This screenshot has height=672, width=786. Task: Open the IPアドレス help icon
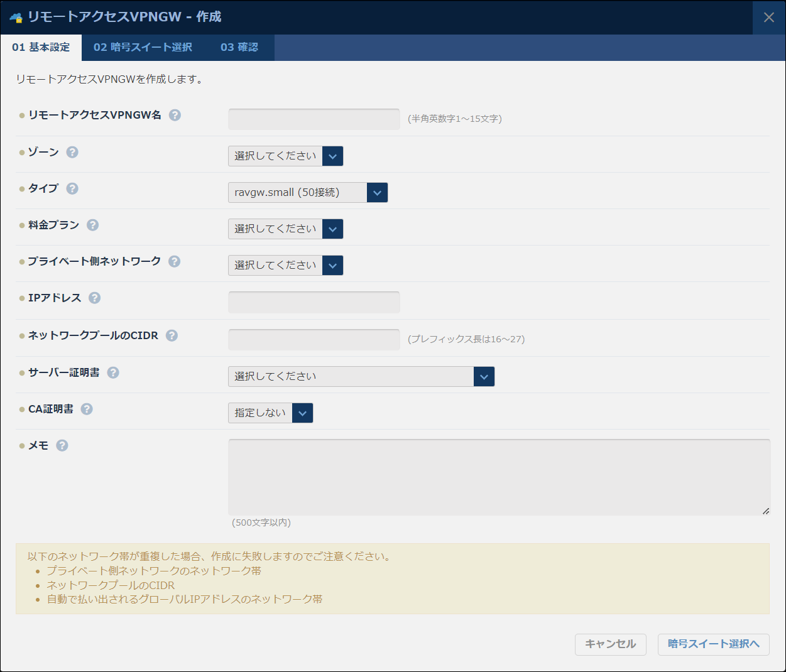pyautogui.click(x=94, y=298)
